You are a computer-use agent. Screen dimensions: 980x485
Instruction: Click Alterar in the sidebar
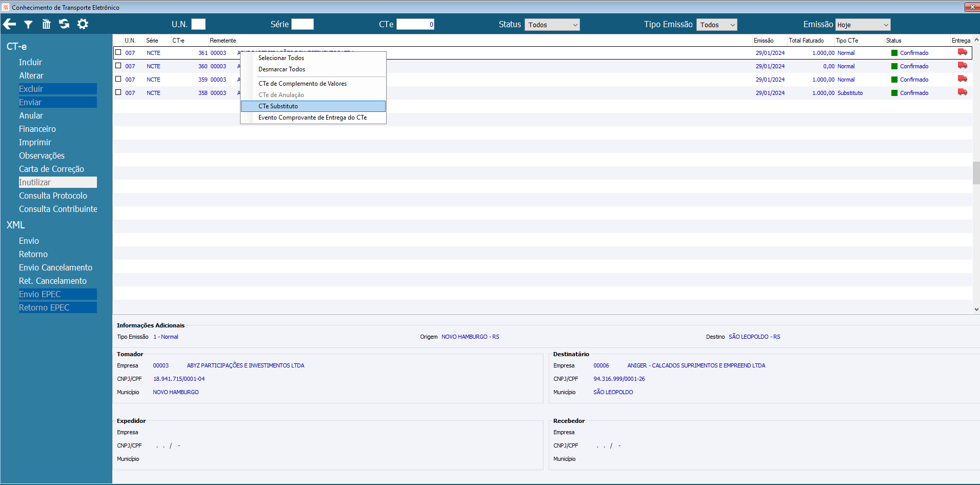(x=31, y=75)
